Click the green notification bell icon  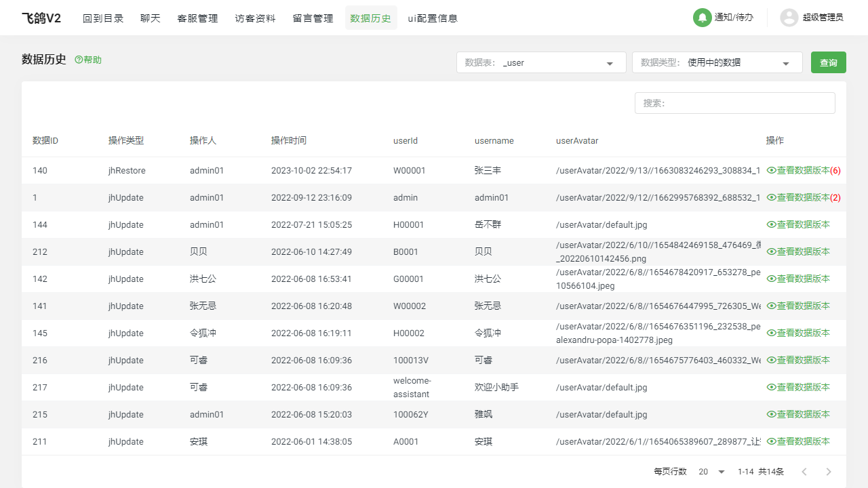tap(702, 18)
